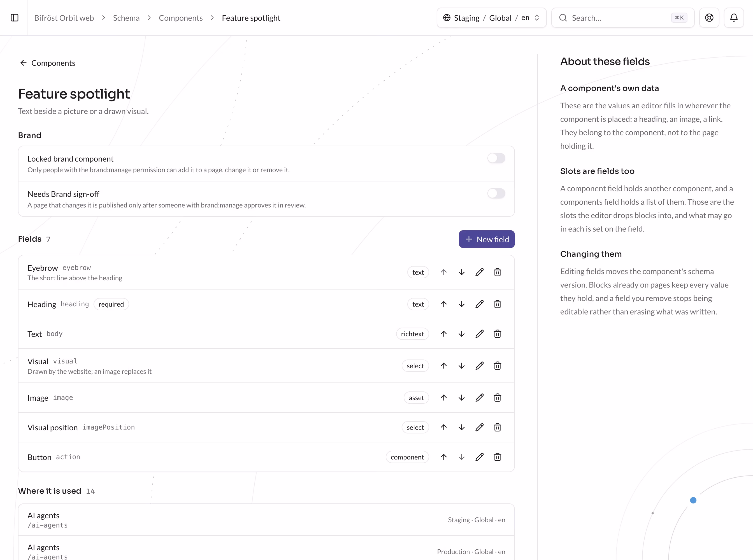Click the Where it is used heading

tap(50, 491)
